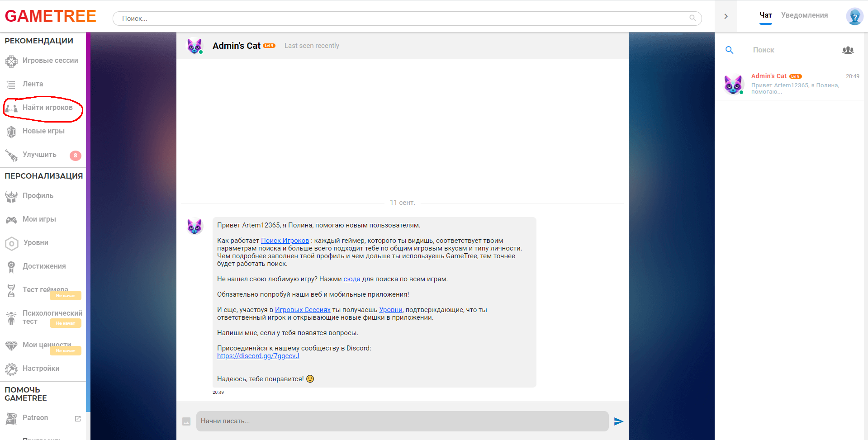Open Игровые сессии in sidebar
Viewport: 868px width, 440px height.
coord(50,61)
